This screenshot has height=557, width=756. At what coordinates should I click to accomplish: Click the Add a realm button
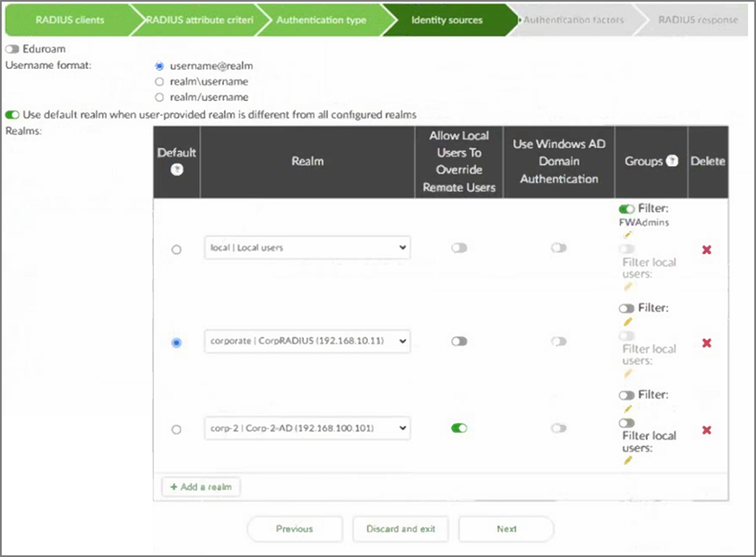point(201,487)
